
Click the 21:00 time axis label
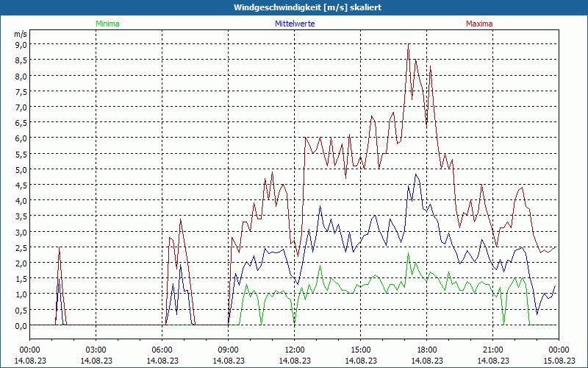(x=492, y=350)
